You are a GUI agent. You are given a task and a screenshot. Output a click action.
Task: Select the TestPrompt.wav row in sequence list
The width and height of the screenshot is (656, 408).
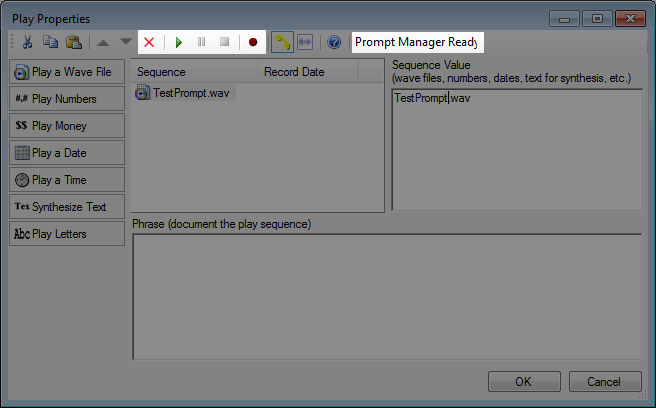click(x=185, y=93)
